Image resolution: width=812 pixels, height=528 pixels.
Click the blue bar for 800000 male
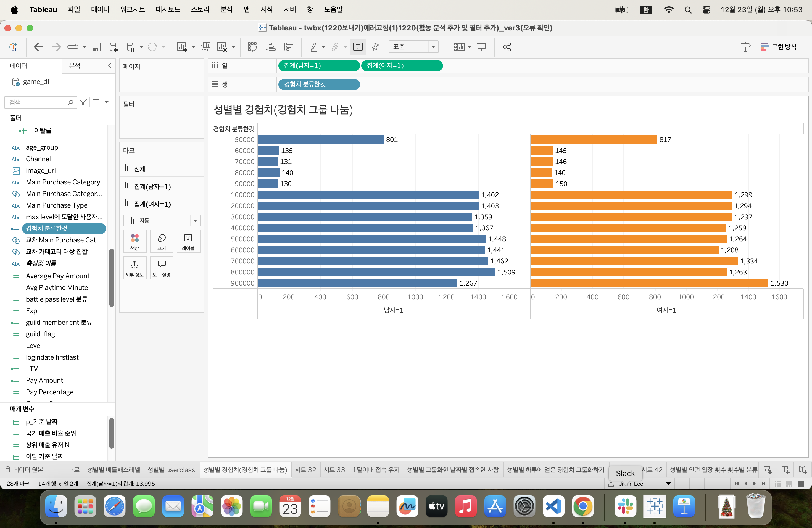pos(376,272)
